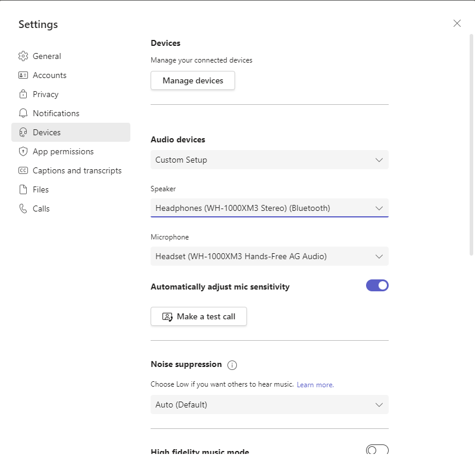Expand the Custom Setup audio devices dropdown
Viewport: 475px width, 476px height.
tap(269, 160)
